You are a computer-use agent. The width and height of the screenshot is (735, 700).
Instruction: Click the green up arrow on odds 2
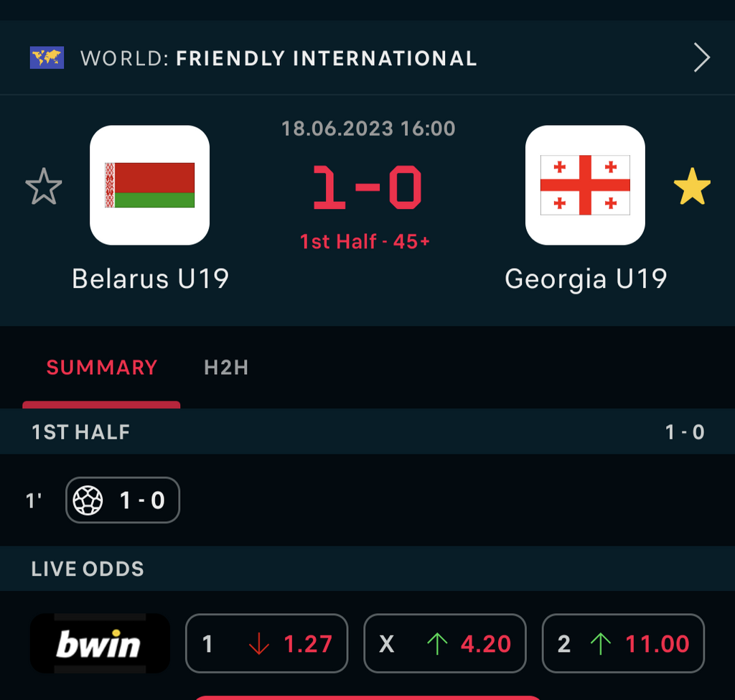point(601,645)
